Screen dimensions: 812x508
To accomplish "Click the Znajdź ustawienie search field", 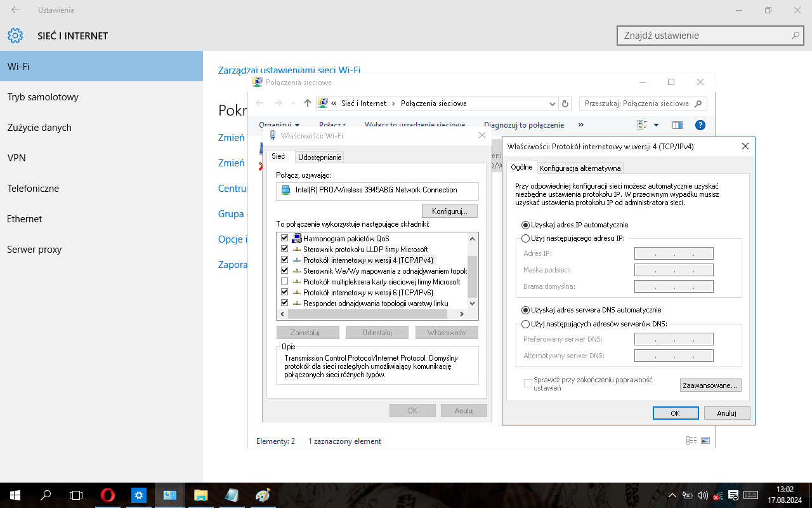I will pyautogui.click(x=710, y=36).
